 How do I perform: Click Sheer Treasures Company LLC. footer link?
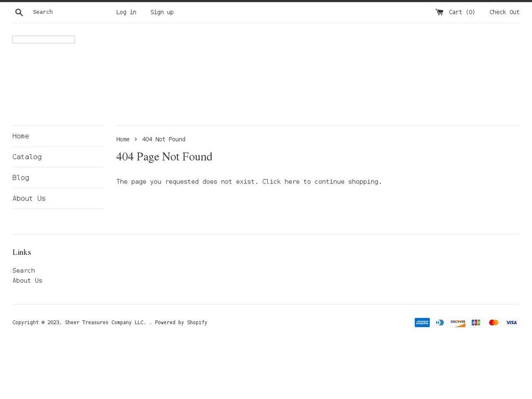(105, 323)
